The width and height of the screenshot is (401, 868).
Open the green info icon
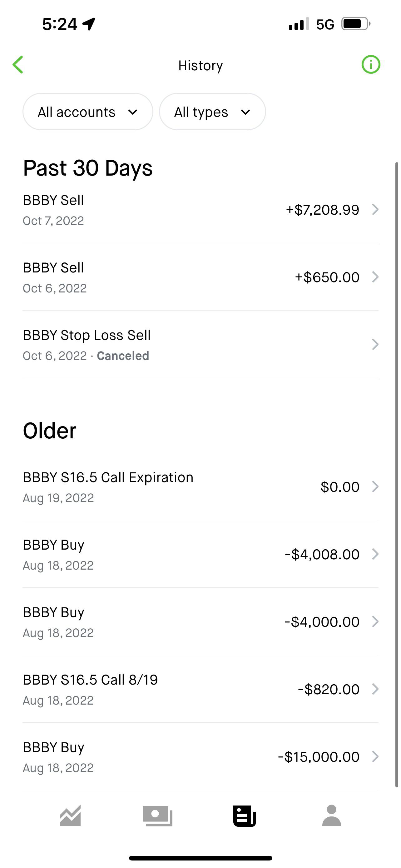(x=371, y=64)
